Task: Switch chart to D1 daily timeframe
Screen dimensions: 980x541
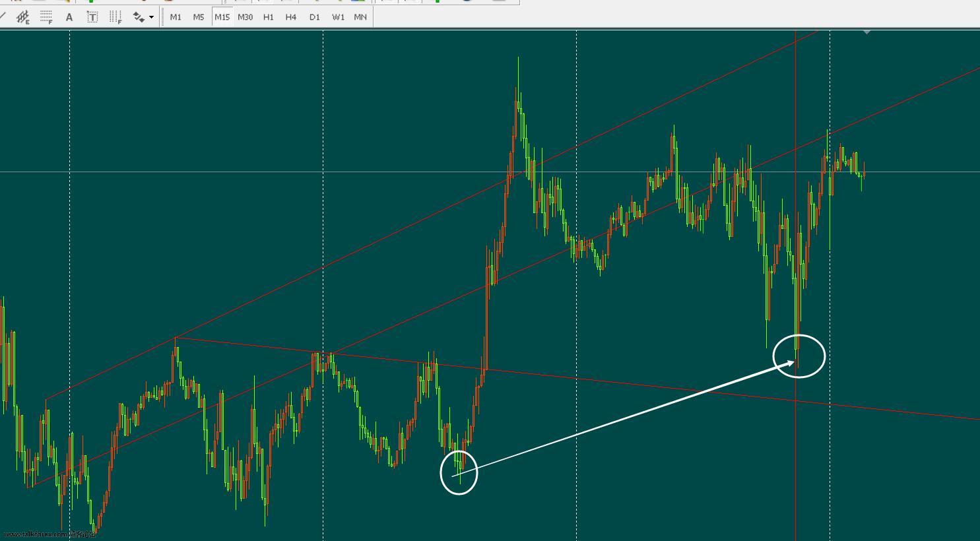Action: (x=314, y=17)
